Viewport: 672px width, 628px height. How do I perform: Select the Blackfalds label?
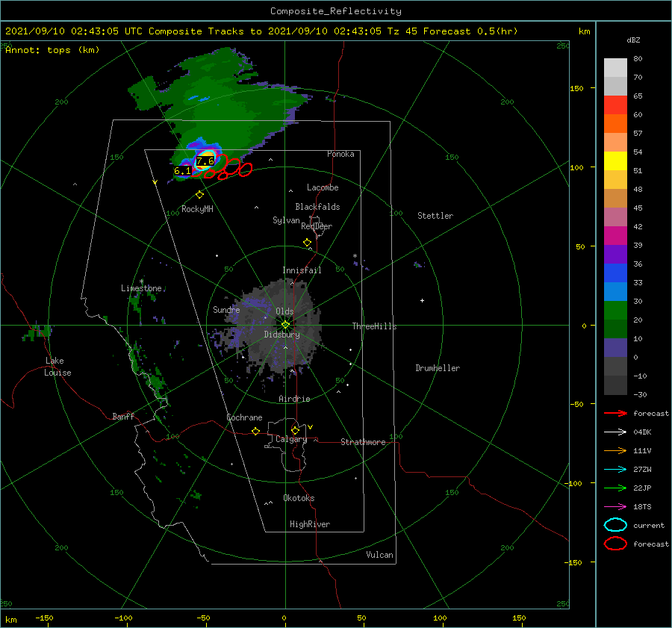pos(317,207)
